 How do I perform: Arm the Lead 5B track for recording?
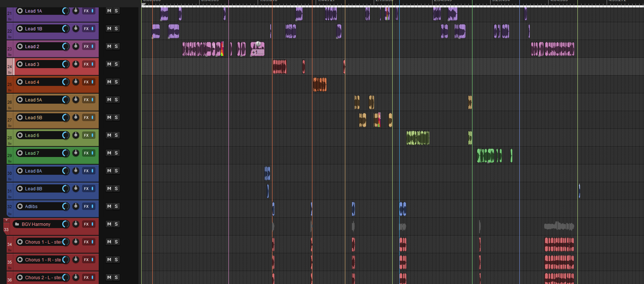click(x=20, y=117)
